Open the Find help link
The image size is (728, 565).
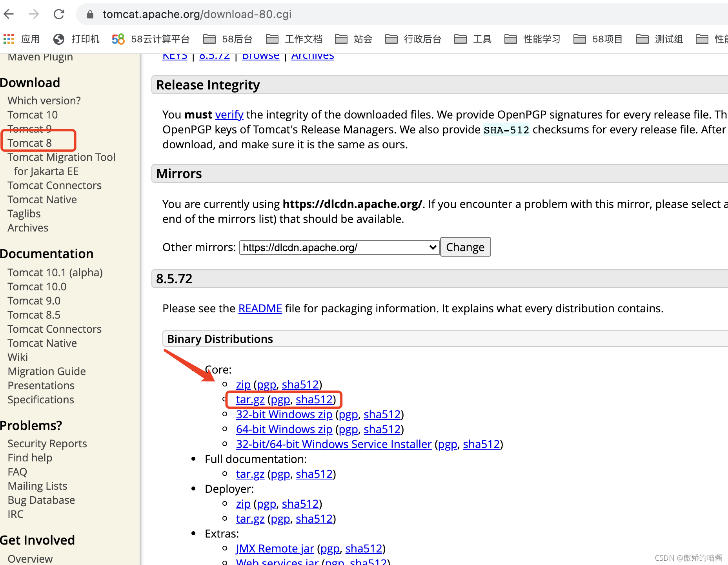click(x=30, y=458)
